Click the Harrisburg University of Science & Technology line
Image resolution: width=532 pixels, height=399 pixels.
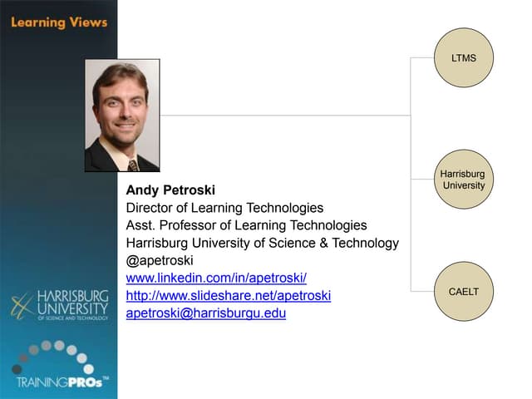click(262, 243)
